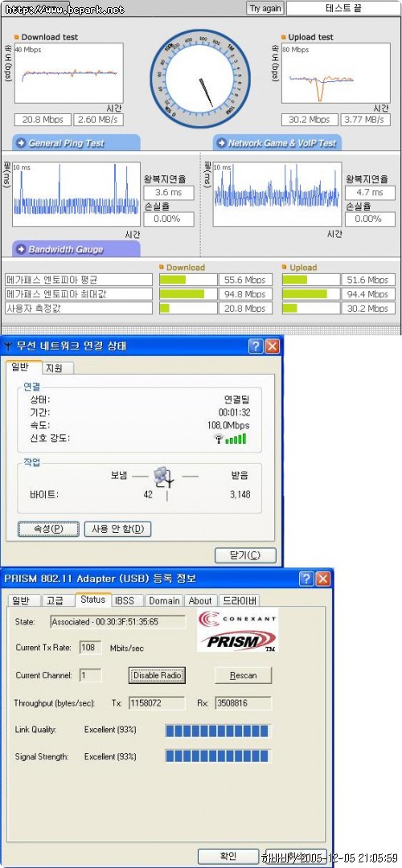
Task: Click the 108.0Mbps speed value
Action: coord(228,426)
